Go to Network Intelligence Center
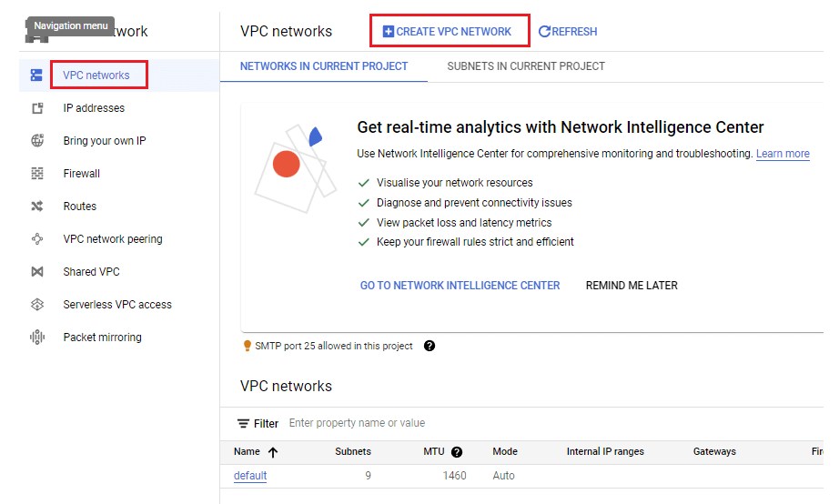This screenshot has width=839, height=504. pos(460,286)
